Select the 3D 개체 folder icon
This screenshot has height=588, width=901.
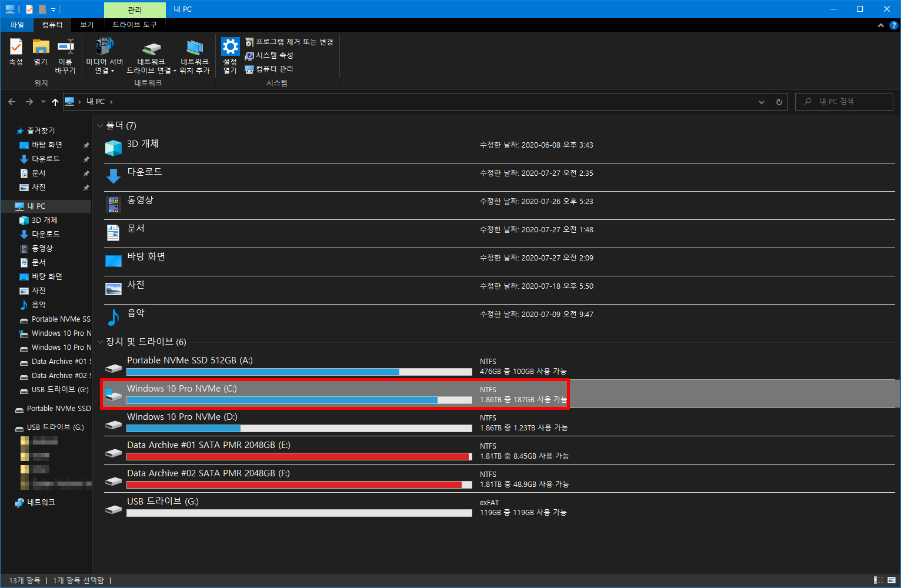pyautogui.click(x=114, y=148)
